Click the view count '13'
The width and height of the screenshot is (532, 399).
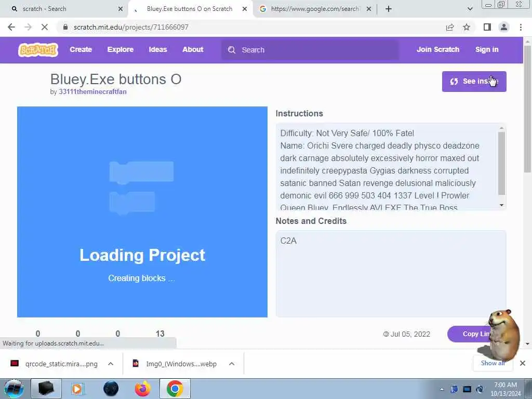pos(160,334)
